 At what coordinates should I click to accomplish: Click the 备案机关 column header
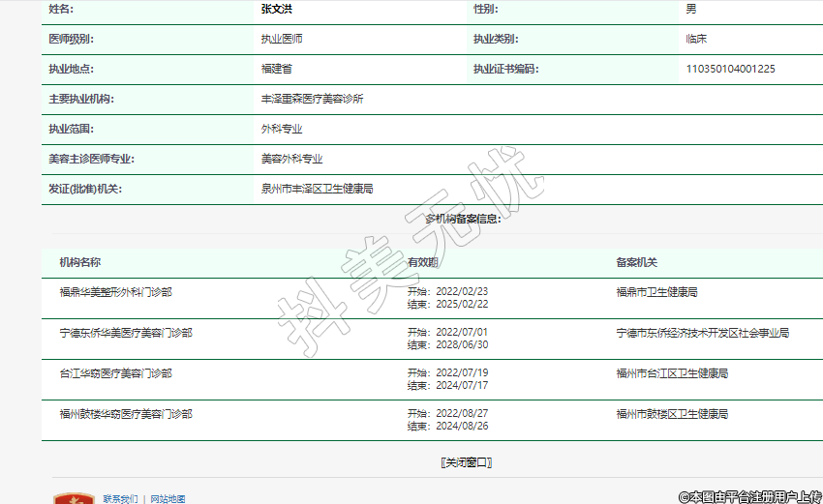pos(636,262)
